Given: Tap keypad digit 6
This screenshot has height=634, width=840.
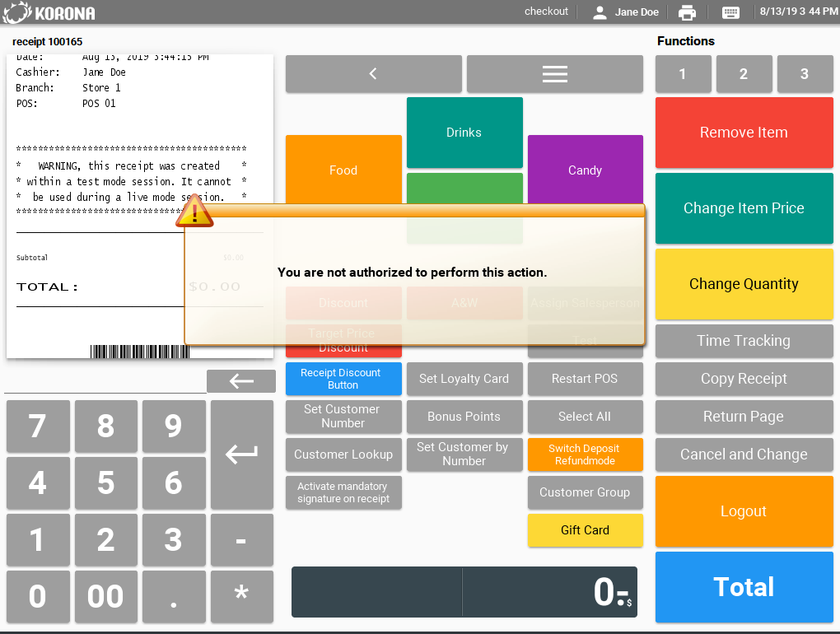Looking at the screenshot, I should coord(174,483).
